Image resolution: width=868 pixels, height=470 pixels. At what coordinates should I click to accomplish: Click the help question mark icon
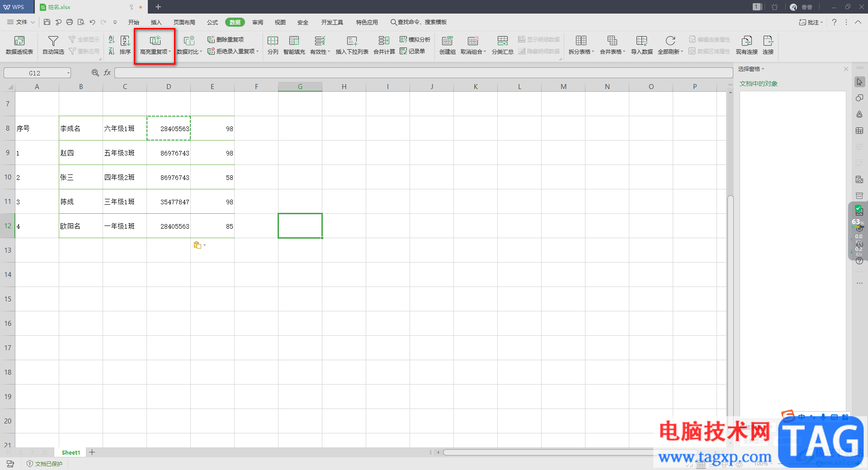[x=834, y=22]
